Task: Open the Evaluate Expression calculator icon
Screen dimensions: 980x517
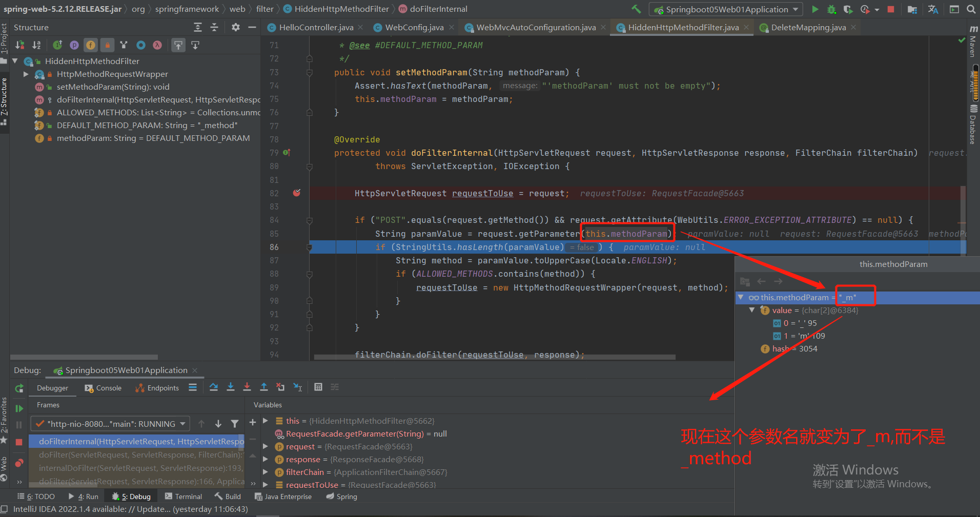Action: [x=318, y=387]
